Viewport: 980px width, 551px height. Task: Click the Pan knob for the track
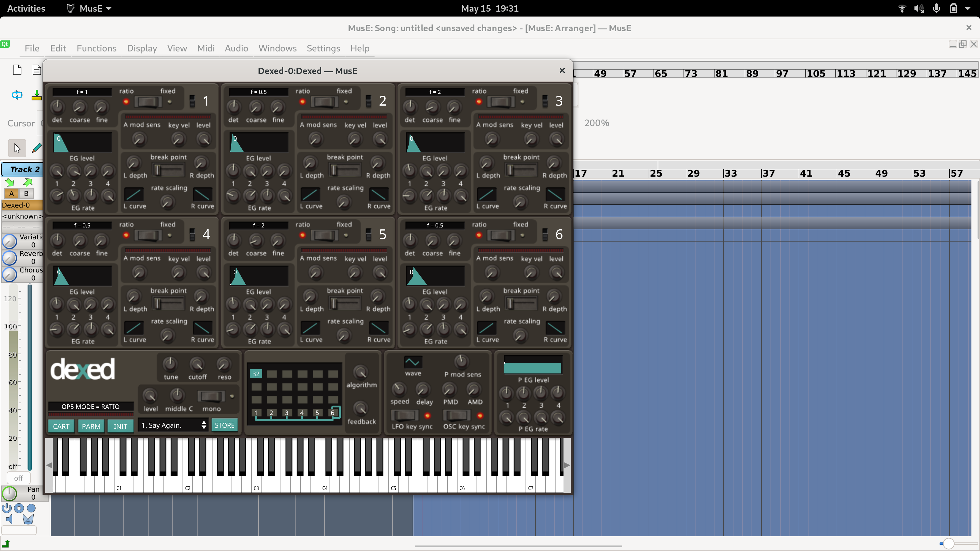[x=10, y=493]
